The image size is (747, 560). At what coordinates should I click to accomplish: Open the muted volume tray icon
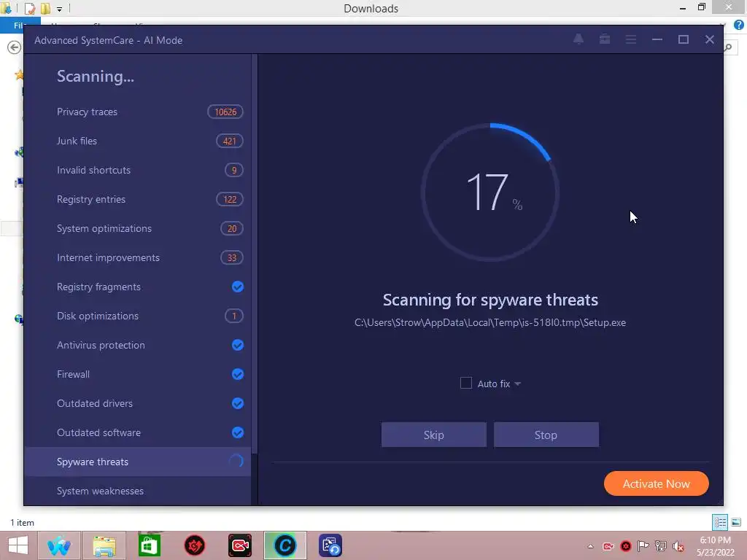click(678, 546)
